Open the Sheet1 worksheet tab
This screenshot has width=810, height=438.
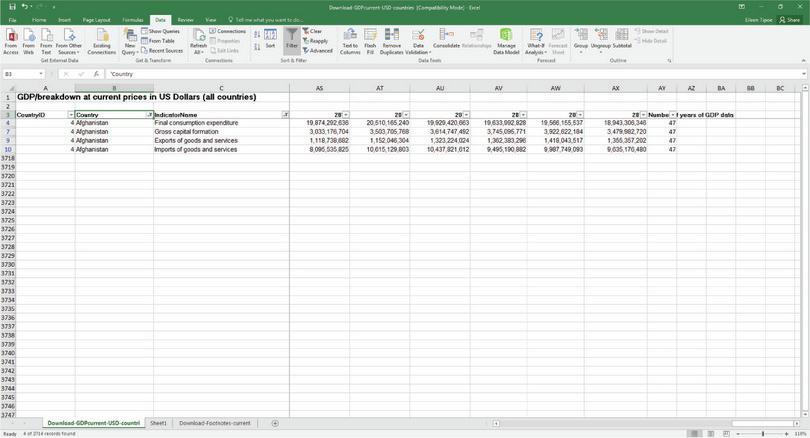click(x=159, y=423)
